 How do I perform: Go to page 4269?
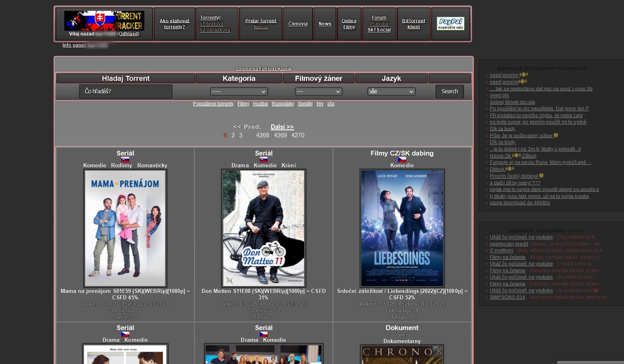(280, 135)
